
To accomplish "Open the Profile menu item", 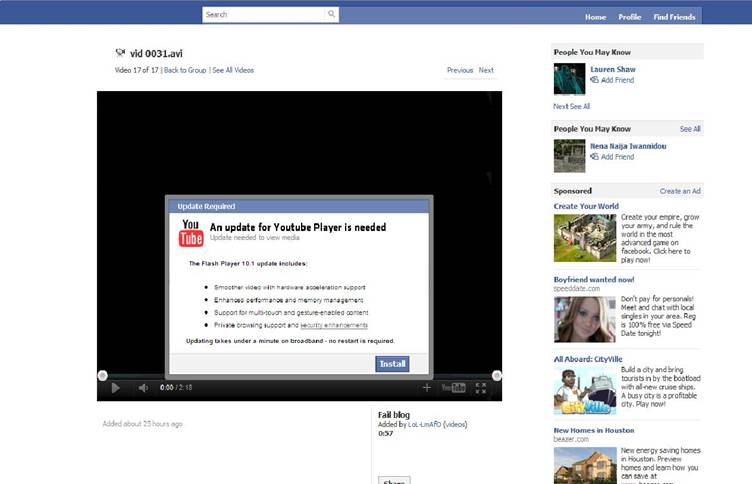I will [x=629, y=17].
